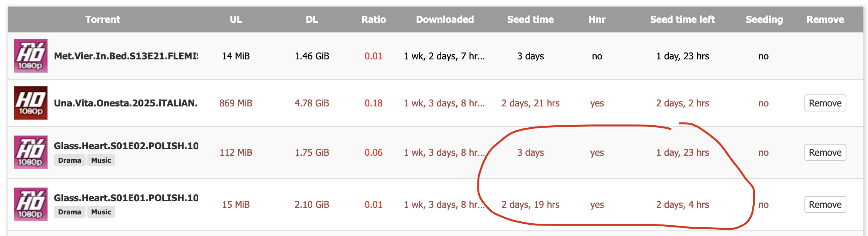The height and width of the screenshot is (236, 868).
Task: Sort by the Seed time column header
Action: [x=530, y=20]
